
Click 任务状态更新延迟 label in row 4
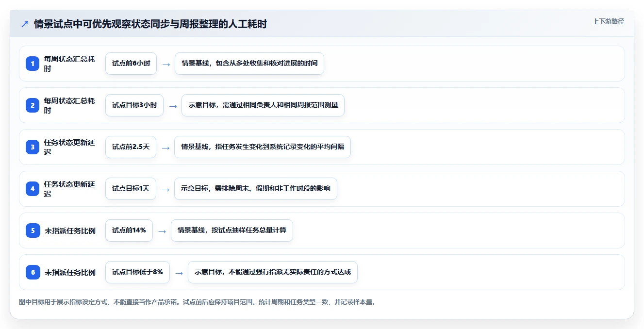[x=69, y=189]
